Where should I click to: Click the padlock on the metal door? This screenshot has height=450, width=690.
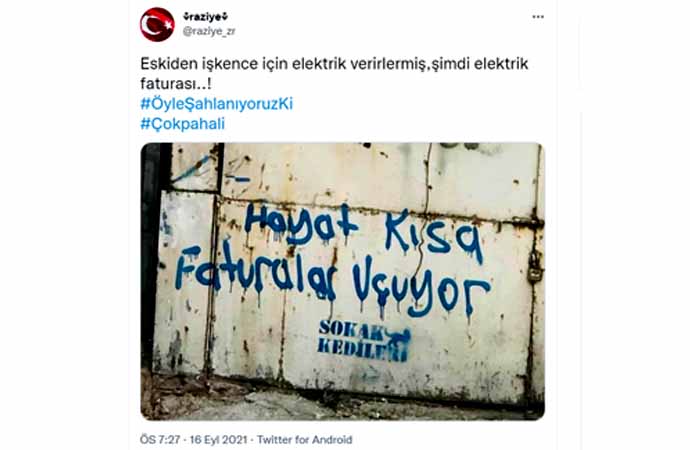tap(534, 268)
